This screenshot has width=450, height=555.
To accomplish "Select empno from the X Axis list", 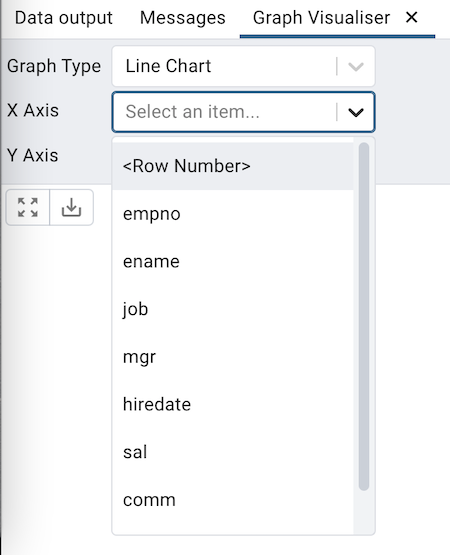I will (x=233, y=214).
